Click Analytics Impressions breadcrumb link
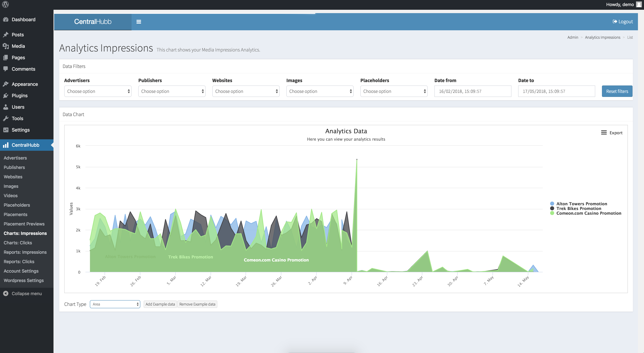This screenshot has height=353, width=644. point(602,37)
